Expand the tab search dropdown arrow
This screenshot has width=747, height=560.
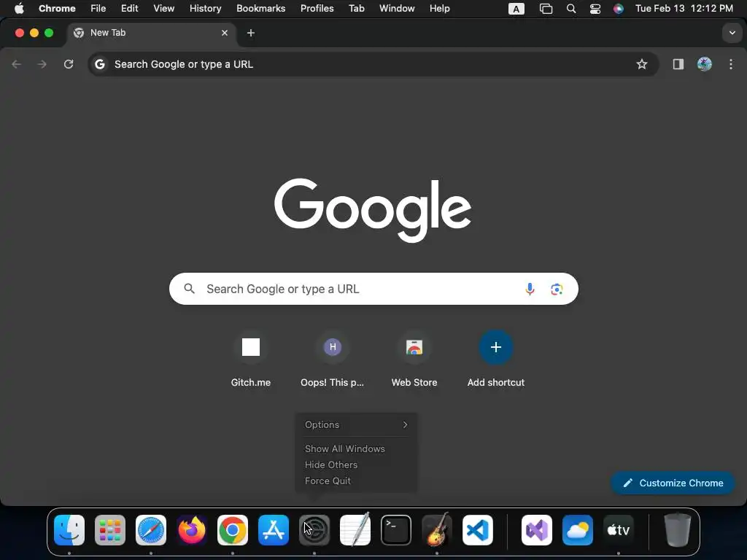(x=732, y=33)
